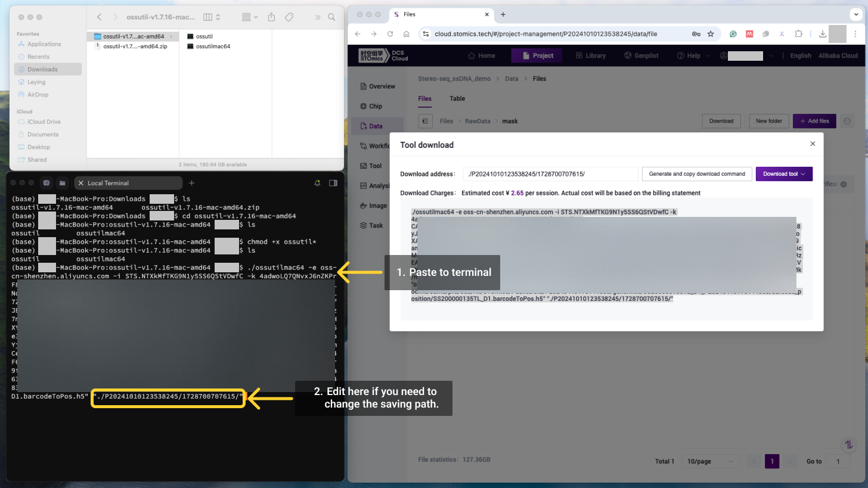Open Chrome downloads arrow icon

tap(822, 34)
